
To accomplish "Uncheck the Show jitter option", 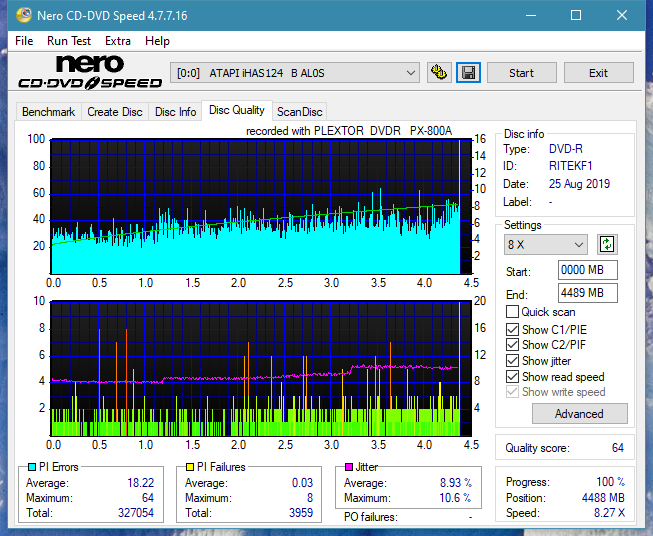I will point(512,361).
